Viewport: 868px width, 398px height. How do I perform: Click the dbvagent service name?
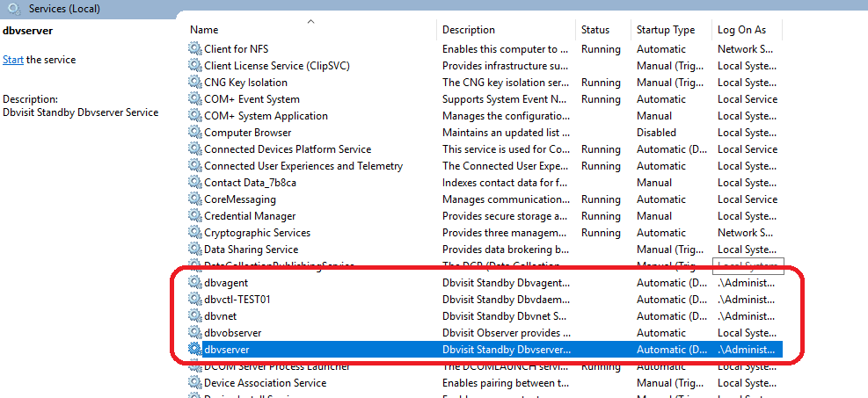click(226, 283)
